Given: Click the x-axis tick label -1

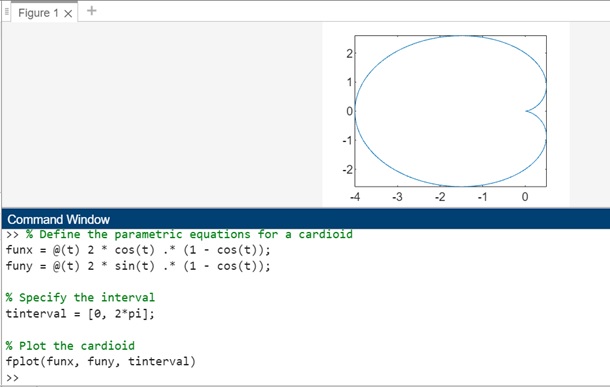Looking at the screenshot, I should pyautogui.click(x=482, y=197).
